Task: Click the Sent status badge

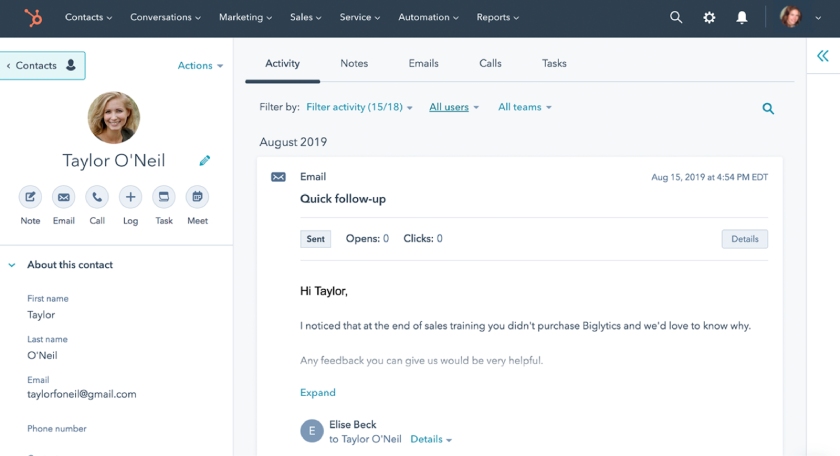Action: click(316, 239)
